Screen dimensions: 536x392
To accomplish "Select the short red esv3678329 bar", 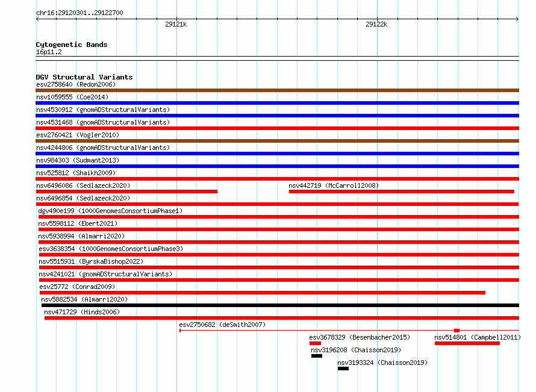I will (x=315, y=343).
